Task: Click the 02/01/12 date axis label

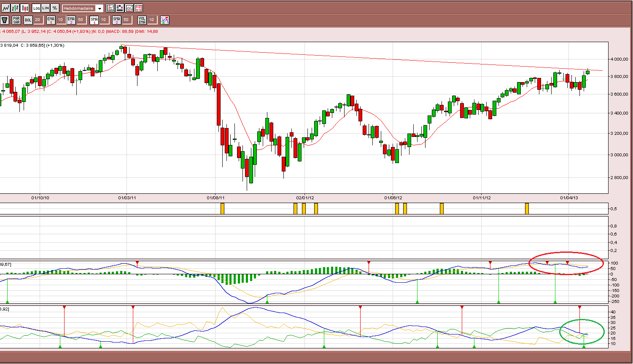Action: pyautogui.click(x=305, y=198)
